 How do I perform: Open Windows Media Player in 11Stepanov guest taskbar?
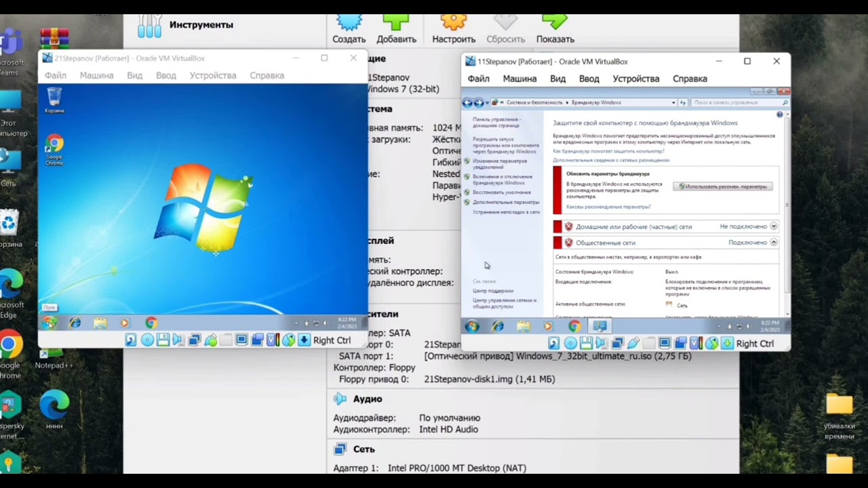pyautogui.click(x=548, y=327)
